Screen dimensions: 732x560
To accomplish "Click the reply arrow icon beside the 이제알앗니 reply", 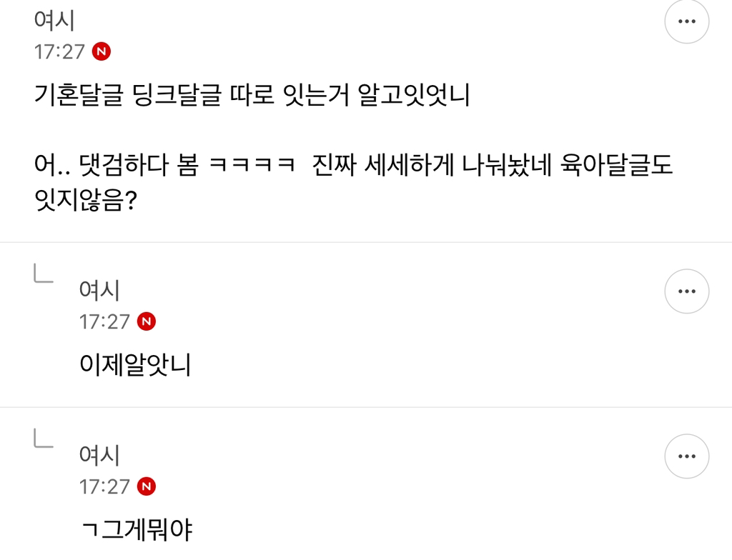I will [x=44, y=274].
